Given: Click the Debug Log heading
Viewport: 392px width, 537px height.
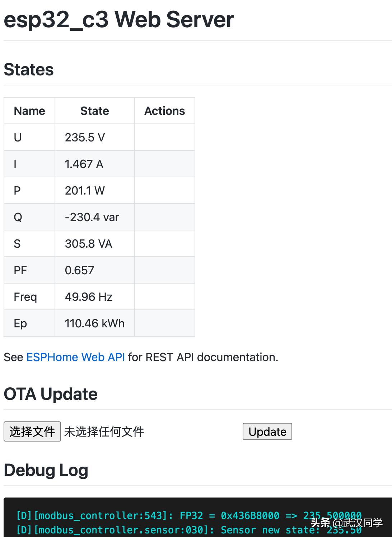Looking at the screenshot, I should click(46, 470).
